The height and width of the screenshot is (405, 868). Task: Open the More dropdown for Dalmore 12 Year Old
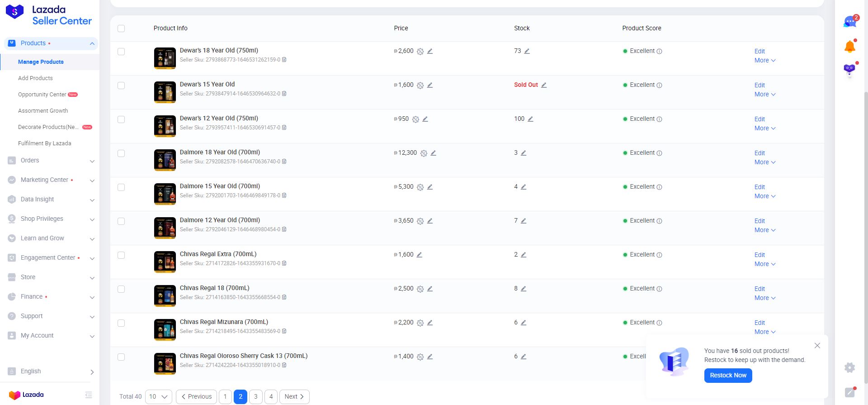pyautogui.click(x=764, y=230)
